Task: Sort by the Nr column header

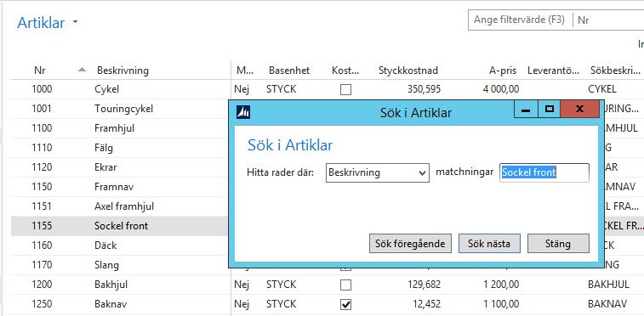Action: click(x=39, y=71)
